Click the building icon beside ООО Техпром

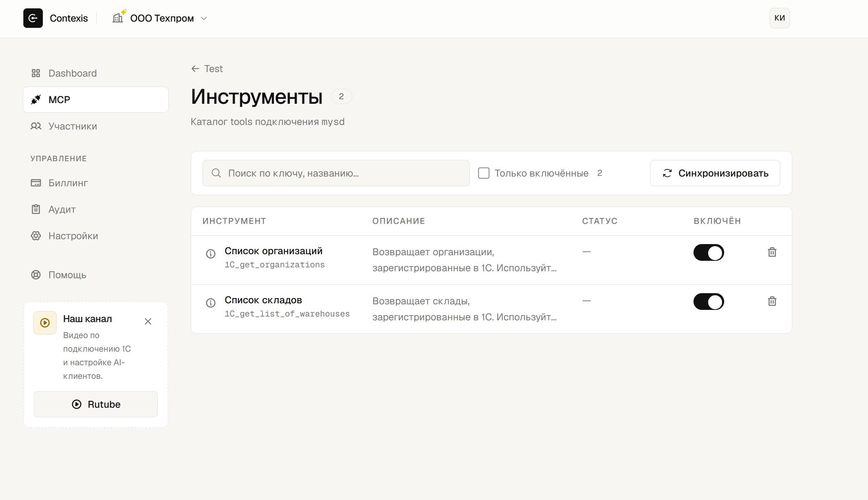tap(118, 17)
